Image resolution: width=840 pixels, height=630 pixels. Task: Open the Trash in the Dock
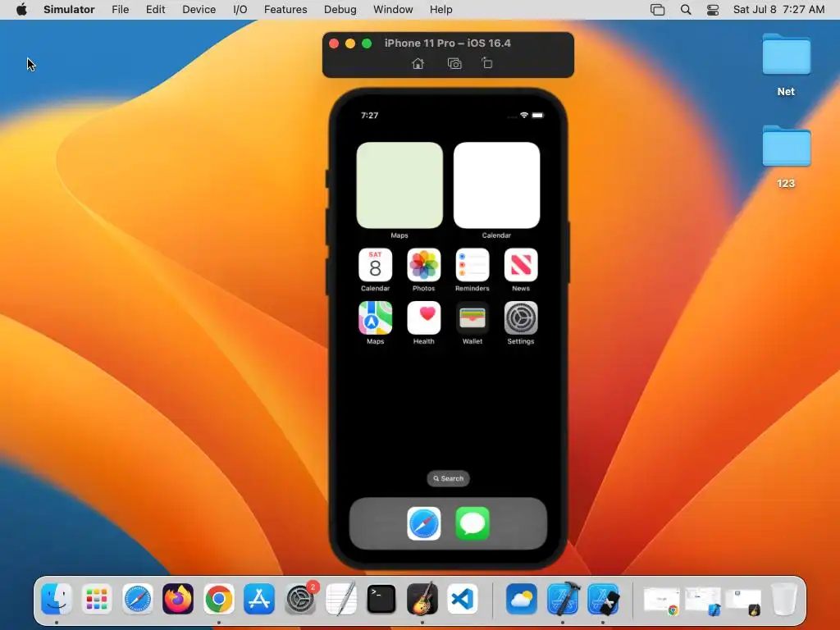[783, 598]
